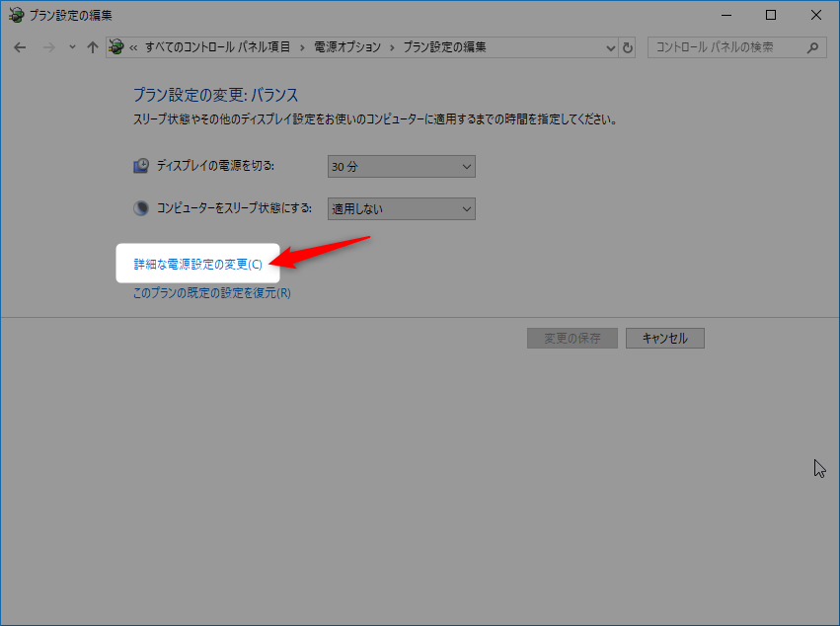Image resolution: width=840 pixels, height=626 pixels.
Task: Maximize the プラン設定の編集 window
Action: click(770, 15)
